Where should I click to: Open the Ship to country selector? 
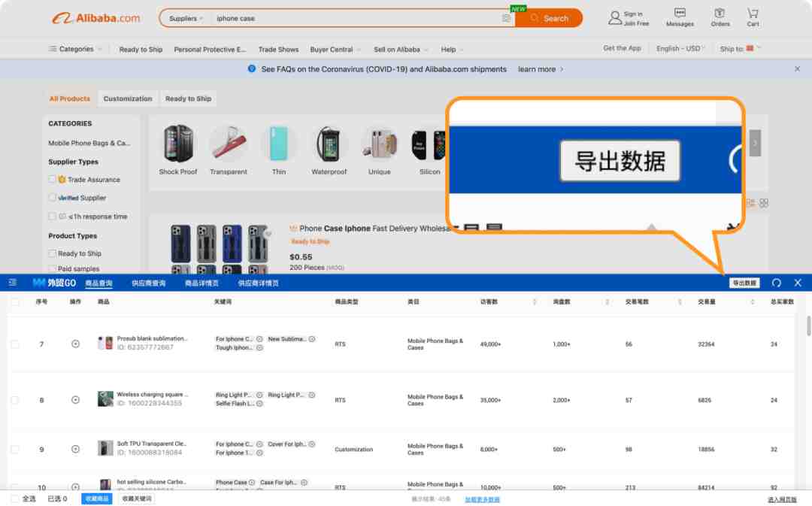(741, 48)
